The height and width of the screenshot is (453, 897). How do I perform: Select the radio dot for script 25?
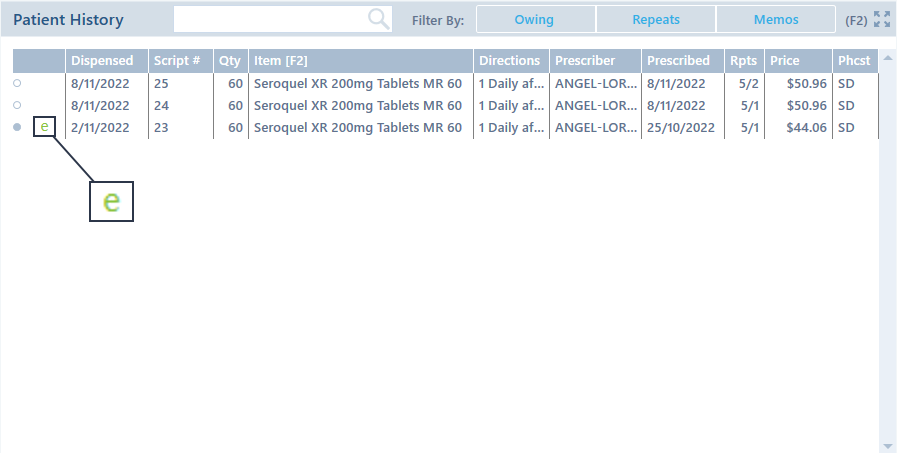tap(17, 83)
